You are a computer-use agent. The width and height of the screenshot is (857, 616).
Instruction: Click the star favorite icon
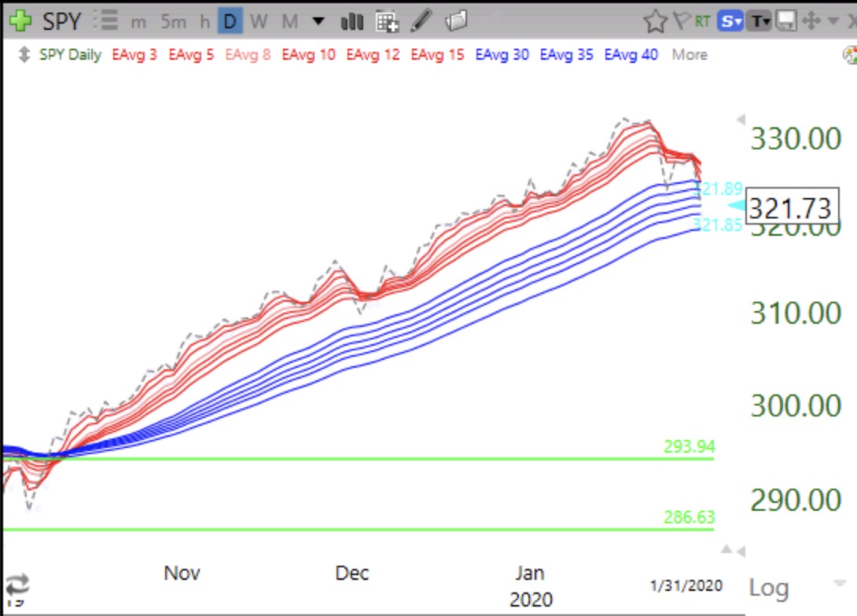655,22
